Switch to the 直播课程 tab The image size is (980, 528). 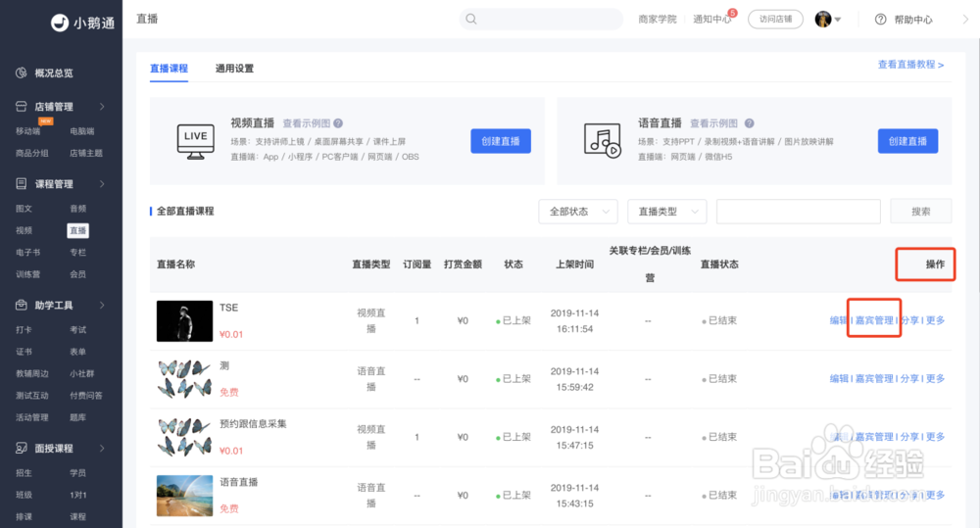(169, 69)
